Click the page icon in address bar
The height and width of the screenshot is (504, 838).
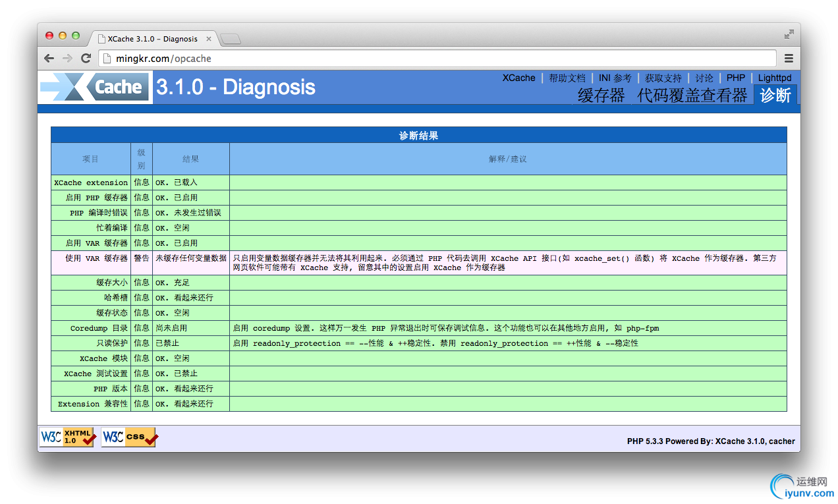[x=107, y=58]
